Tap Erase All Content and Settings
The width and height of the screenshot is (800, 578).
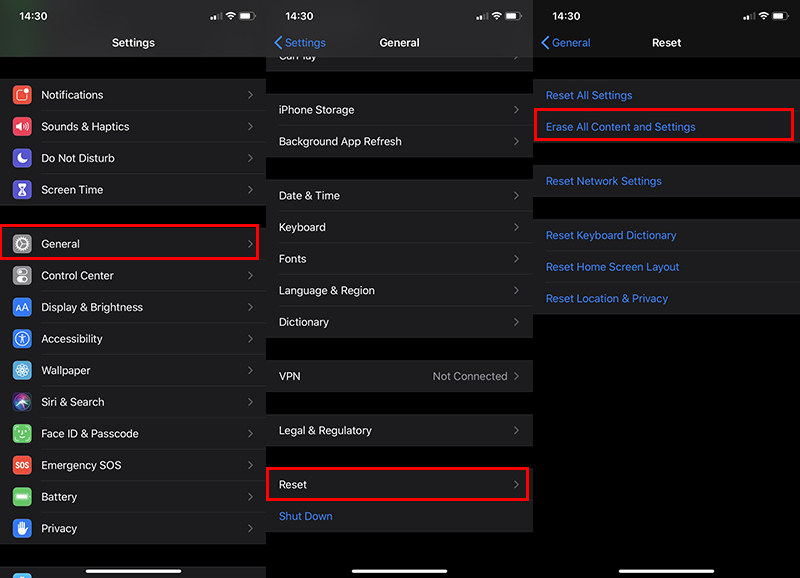620,127
